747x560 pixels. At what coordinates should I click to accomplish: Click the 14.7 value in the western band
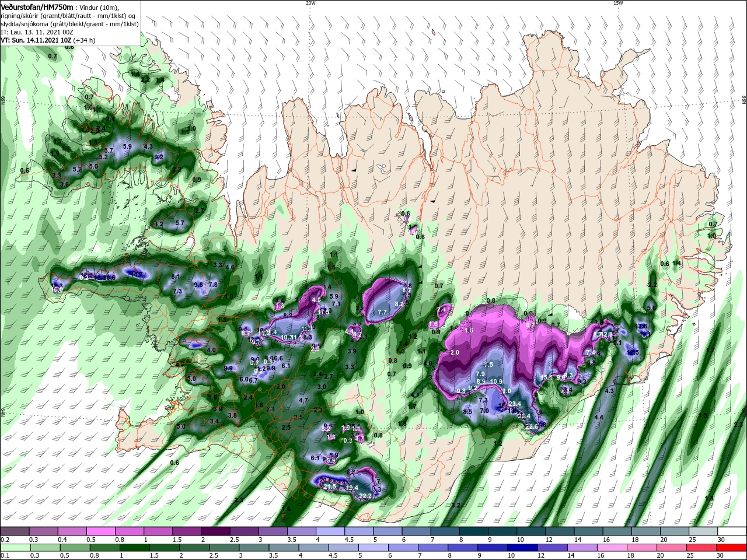137,274
